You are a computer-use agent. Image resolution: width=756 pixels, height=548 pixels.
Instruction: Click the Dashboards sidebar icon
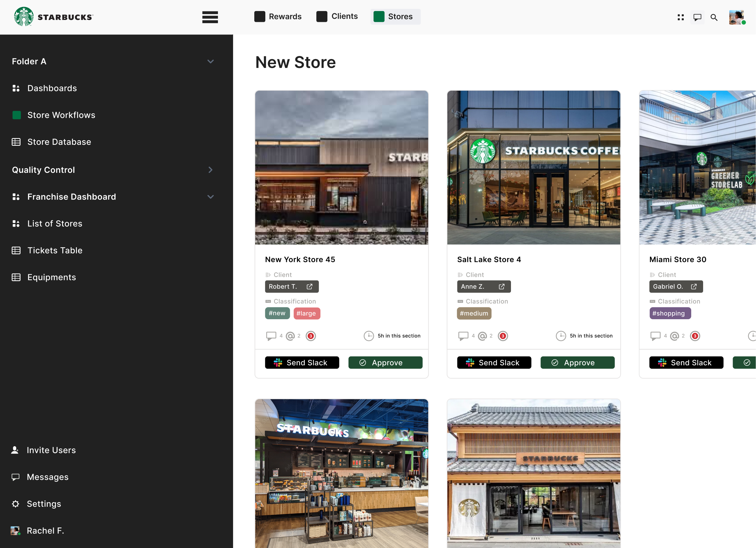tap(16, 88)
